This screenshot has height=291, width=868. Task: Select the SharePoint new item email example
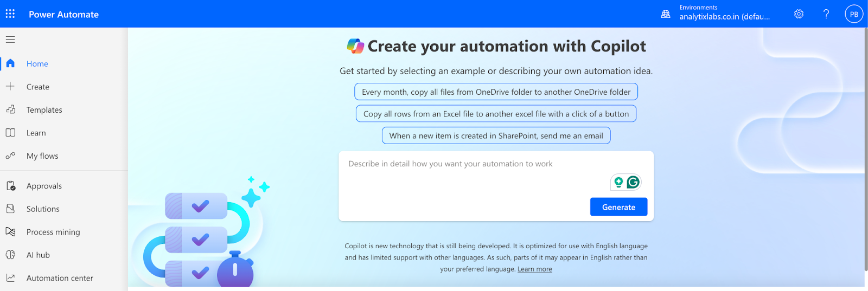pyautogui.click(x=496, y=135)
